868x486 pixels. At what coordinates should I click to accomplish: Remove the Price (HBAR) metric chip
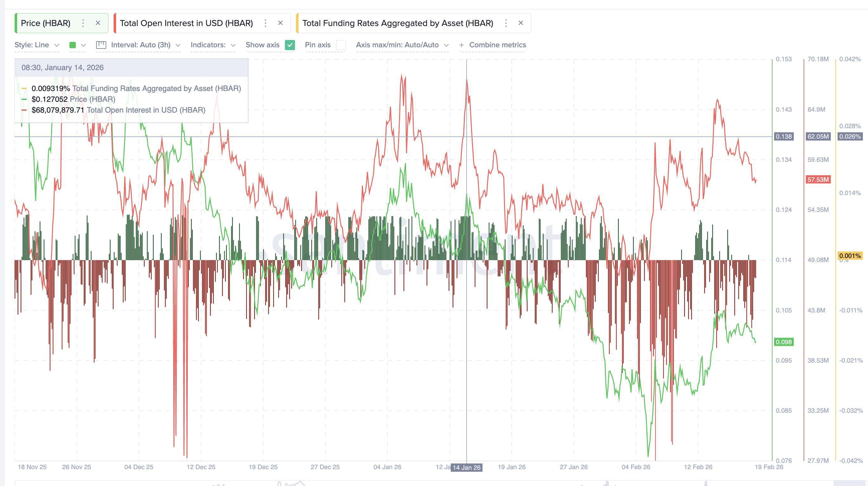click(98, 23)
